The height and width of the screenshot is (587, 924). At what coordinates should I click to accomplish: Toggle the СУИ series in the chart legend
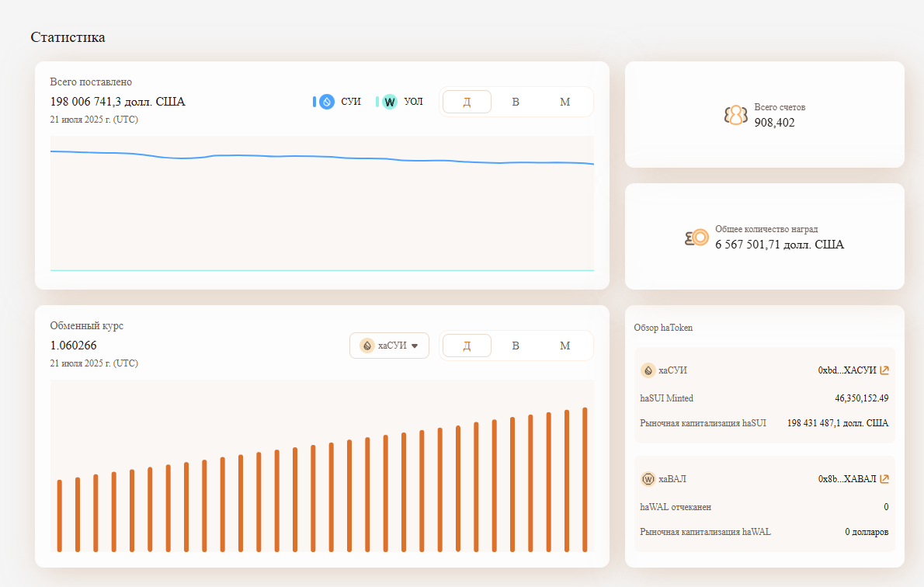tap(336, 102)
